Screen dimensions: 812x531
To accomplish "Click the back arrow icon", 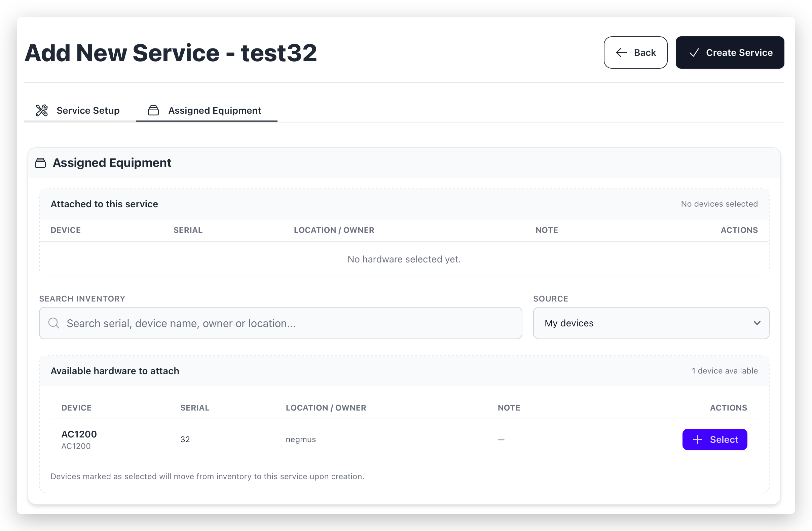I will (621, 52).
